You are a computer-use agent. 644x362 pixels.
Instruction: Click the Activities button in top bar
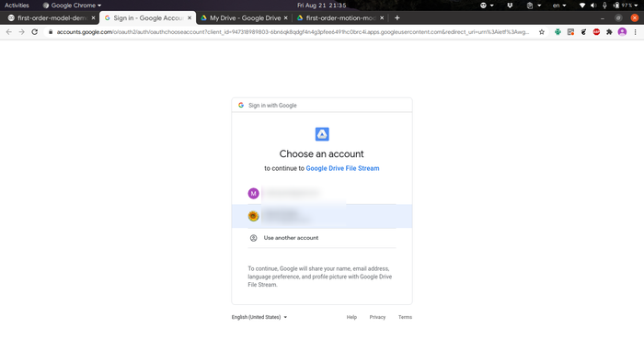click(x=17, y=6)
